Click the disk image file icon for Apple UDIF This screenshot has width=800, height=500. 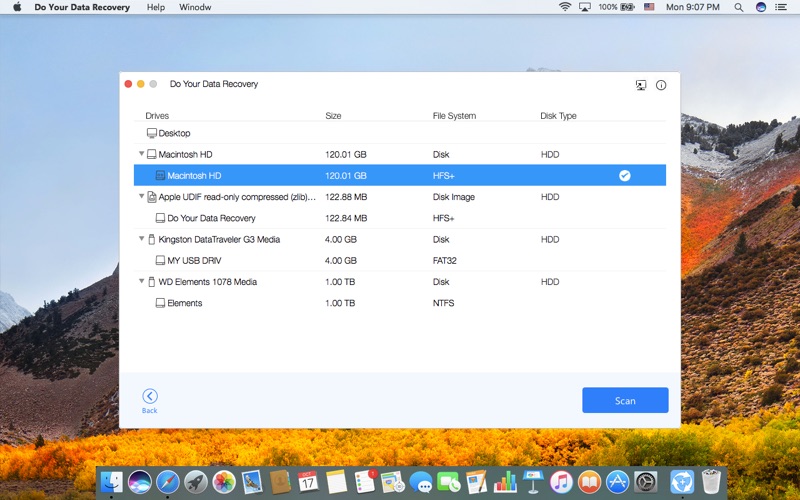pos(152,197)
